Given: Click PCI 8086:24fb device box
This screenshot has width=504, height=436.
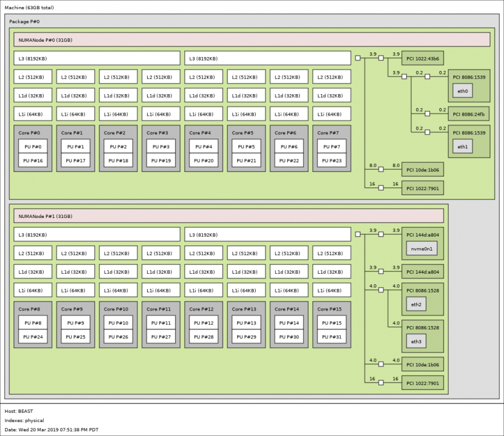Looking at the screenshot, I should tap(469, 114).
